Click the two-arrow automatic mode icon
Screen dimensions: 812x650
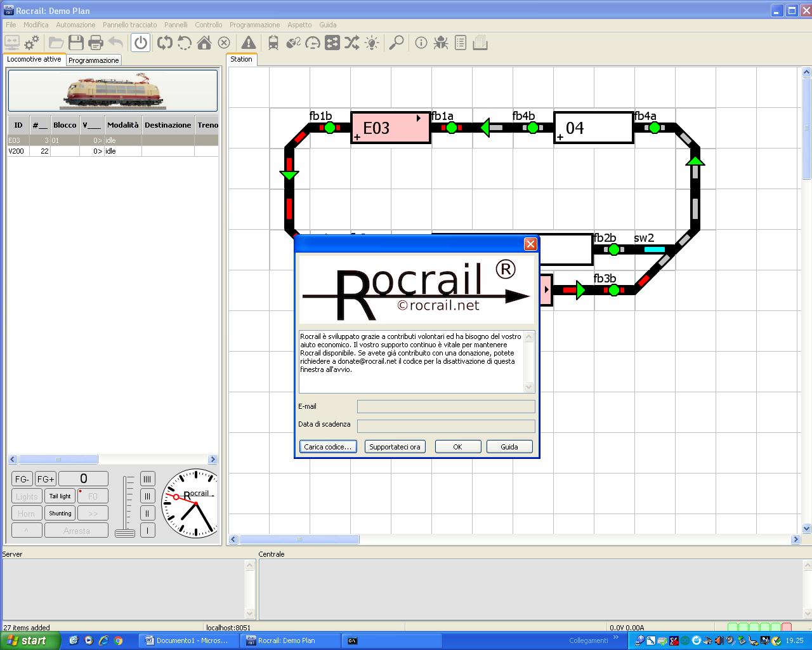point(165,43)
